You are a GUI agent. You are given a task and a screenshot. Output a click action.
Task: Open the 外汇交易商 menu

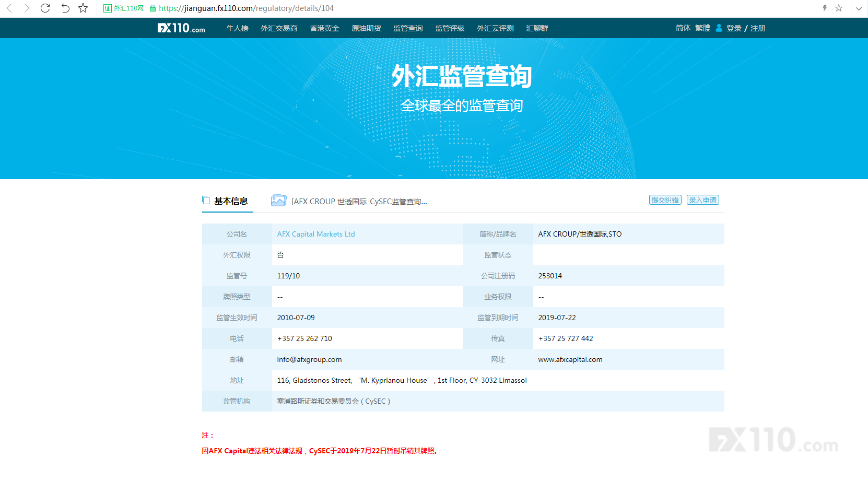coord(279,28)
